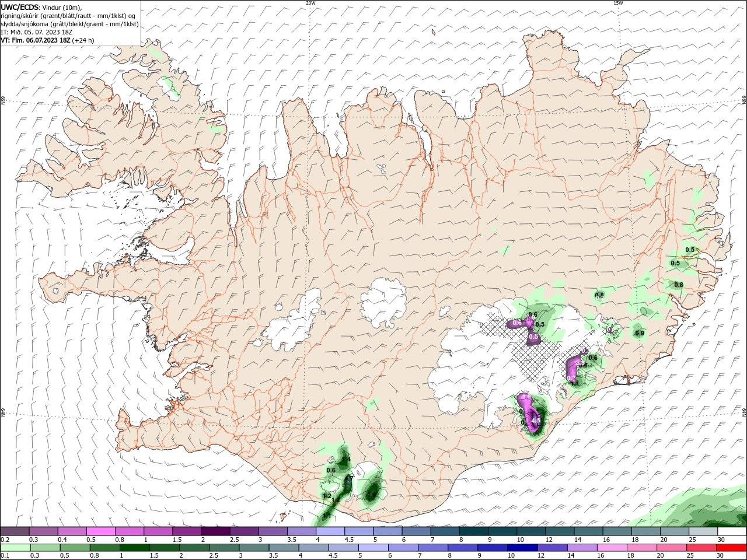Click the bright pink swatch labeled 0.5 in upper legend
The width and height of the screenshot is (747, 560).
click(x=100, y=531)
